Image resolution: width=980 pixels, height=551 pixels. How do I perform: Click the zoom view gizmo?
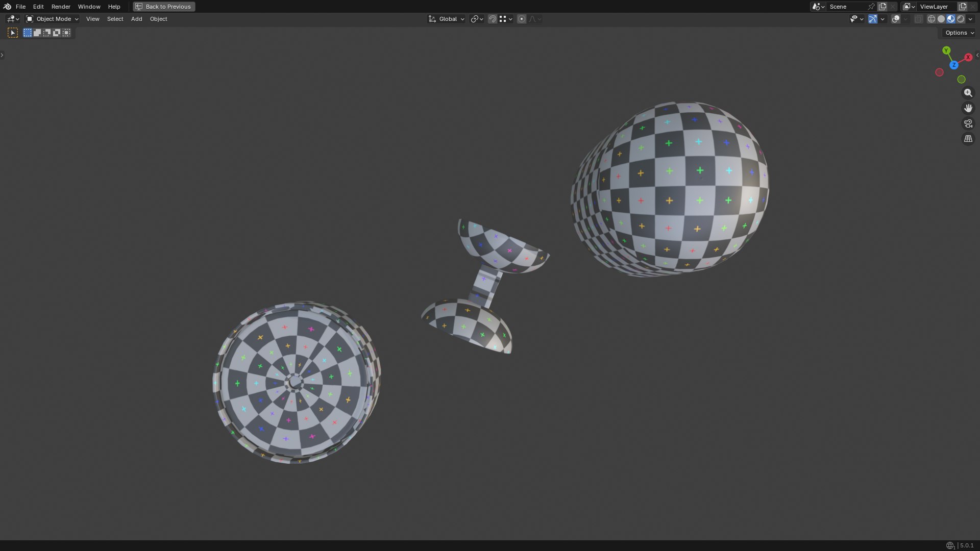point(968,93)
